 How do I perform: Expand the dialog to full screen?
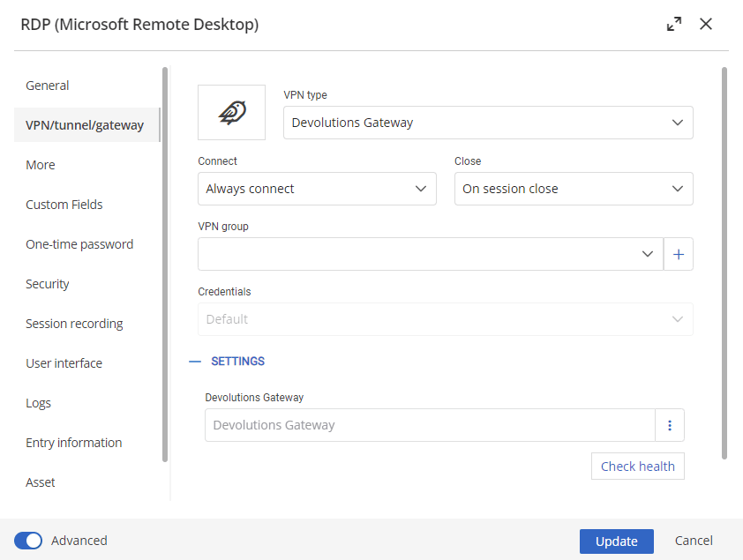tap(674, 25)
